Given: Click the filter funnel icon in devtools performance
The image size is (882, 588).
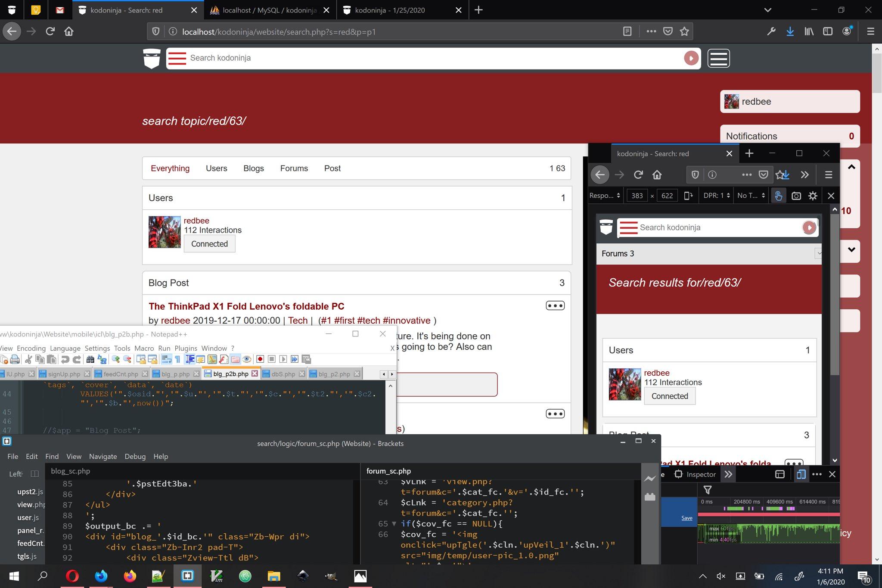Looking at the screenshot, I should pyautogui.click(x=708, y=490).
